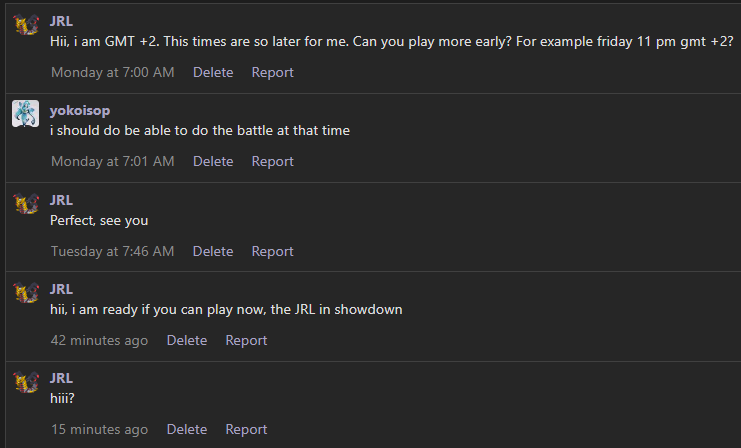Report yokoisop's Monday 7:01 AM message
The height and width of the screenshot is (448, 741).
273,162
